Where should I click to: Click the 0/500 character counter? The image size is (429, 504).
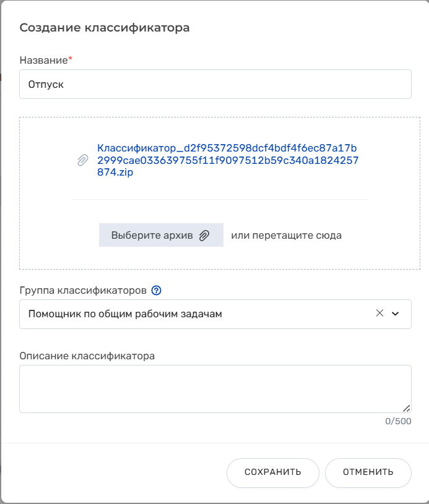[x=398, y=421]
